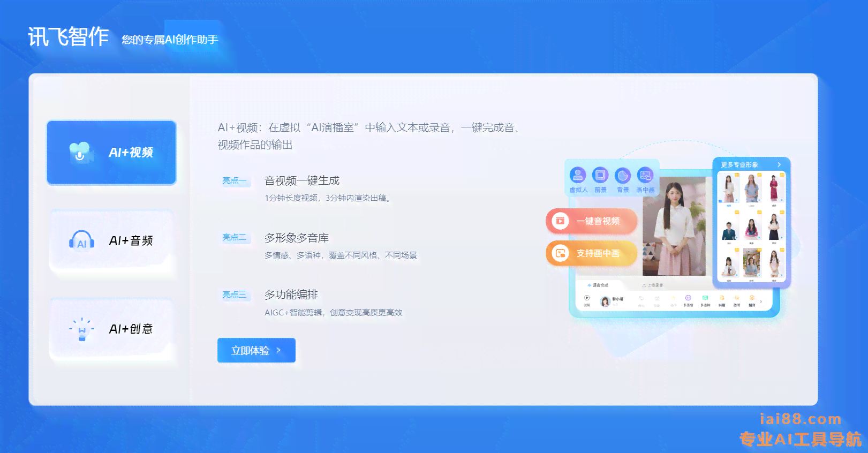The width and height of the screenshot is (868, 453).
Task: Switch to the AI+音频 tab
Action: tap(111, 241)
